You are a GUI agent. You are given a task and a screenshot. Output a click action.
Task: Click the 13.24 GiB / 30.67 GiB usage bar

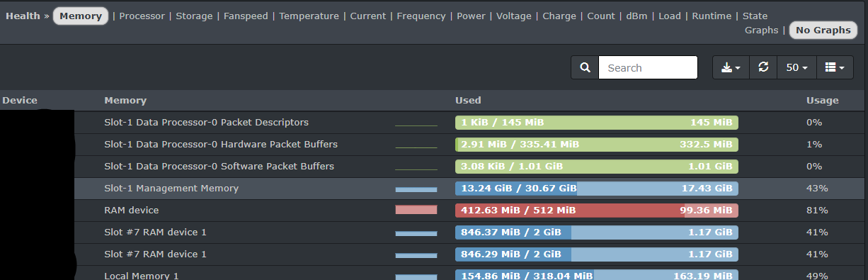597,189
